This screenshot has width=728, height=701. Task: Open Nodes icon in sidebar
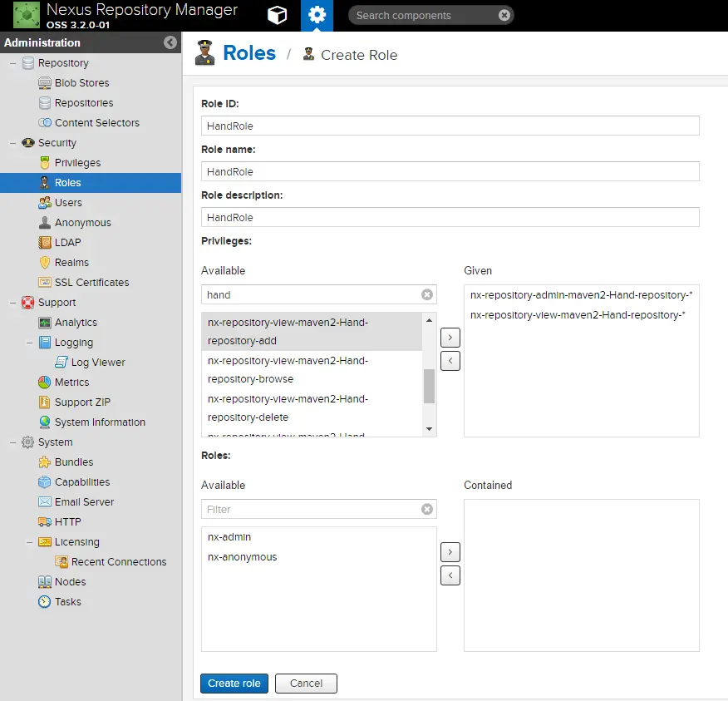coord(45,582)
